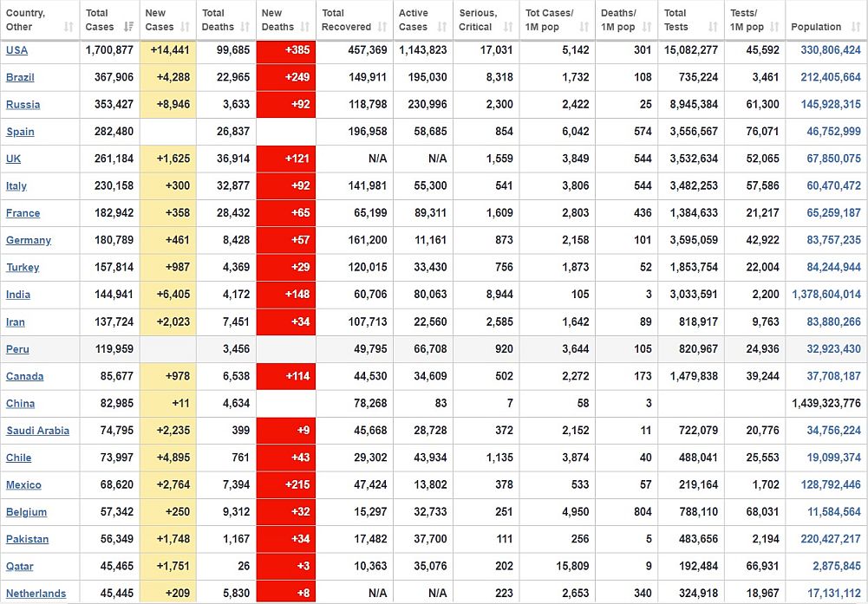This screenshot has height=604, width=868.
Task: Open the India country link
Action: point(17,295)
